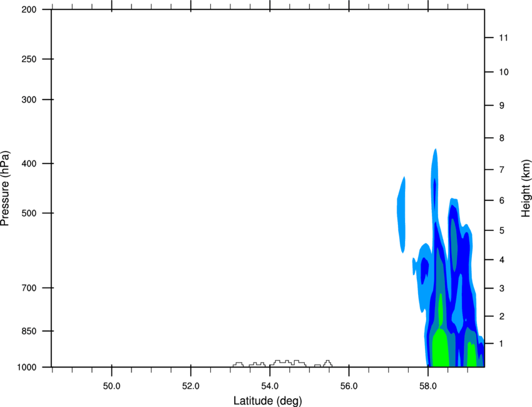This screenshot has width=532, height=407.
Task: Click the 8 km height label
Action: 502,138
